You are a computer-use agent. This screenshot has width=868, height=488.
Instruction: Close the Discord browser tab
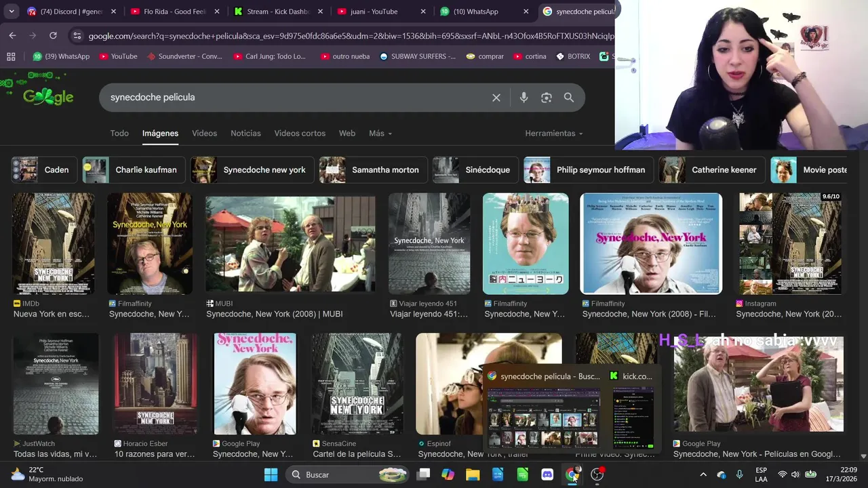click(113, 12)
